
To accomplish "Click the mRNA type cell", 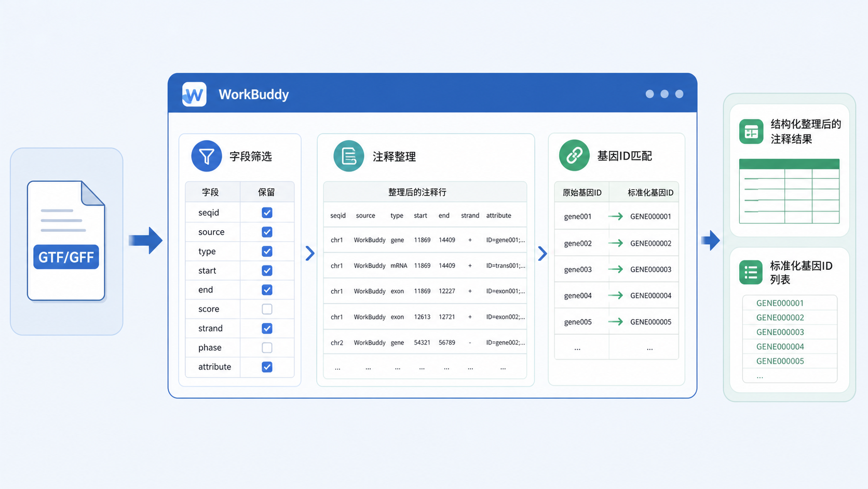I will (399, 266).
